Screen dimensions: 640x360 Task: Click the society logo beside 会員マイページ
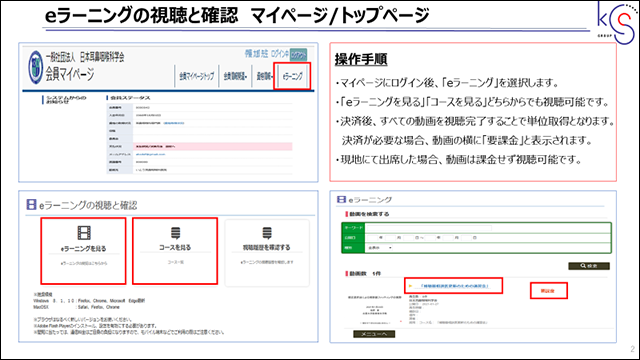[36, 67]
